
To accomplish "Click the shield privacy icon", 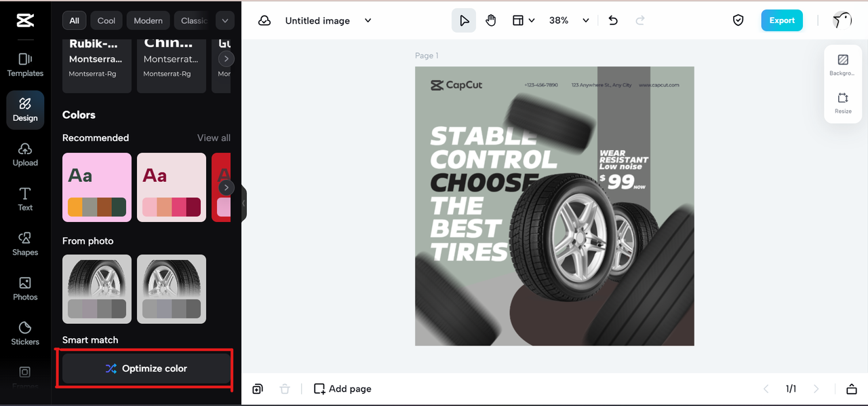I will (738, 20).
